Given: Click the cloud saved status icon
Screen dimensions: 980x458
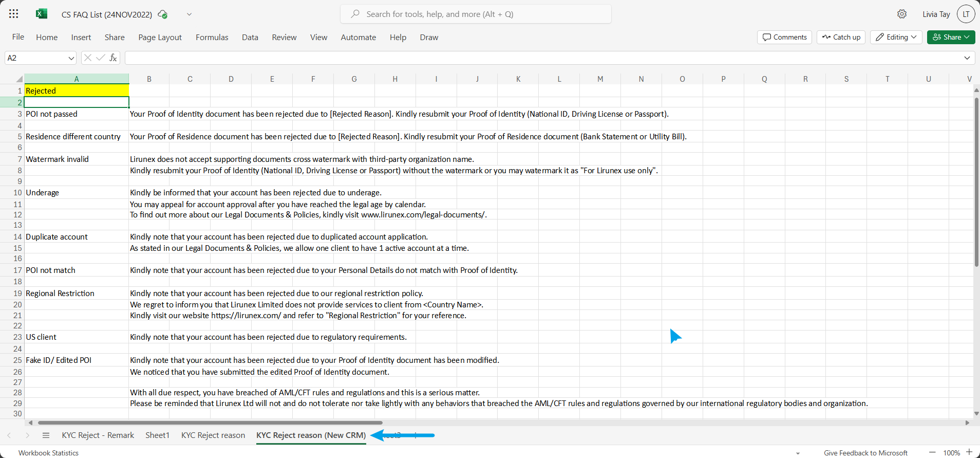Looking at the screenshot, I should [163, 14].
